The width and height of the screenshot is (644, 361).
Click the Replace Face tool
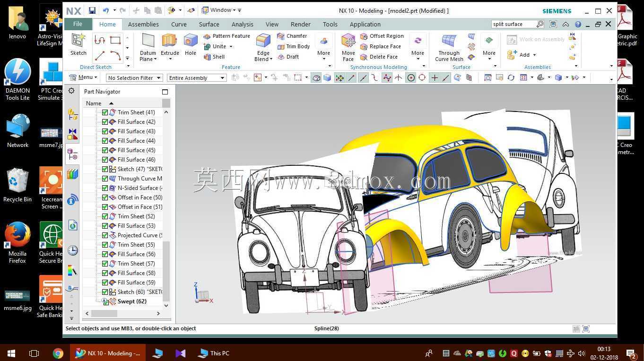pos(381,46)
